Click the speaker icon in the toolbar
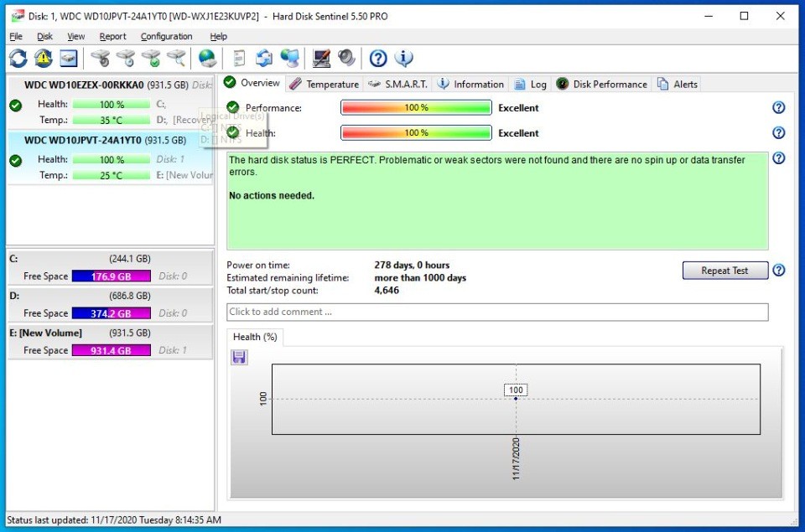The width and height of the screenshot is (805, 532). 346,59
